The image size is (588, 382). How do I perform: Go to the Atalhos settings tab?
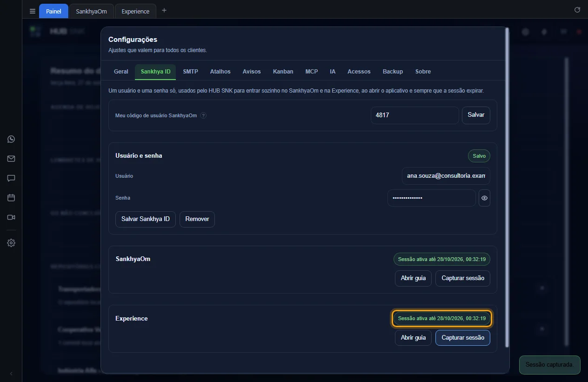tap(220, 72)
